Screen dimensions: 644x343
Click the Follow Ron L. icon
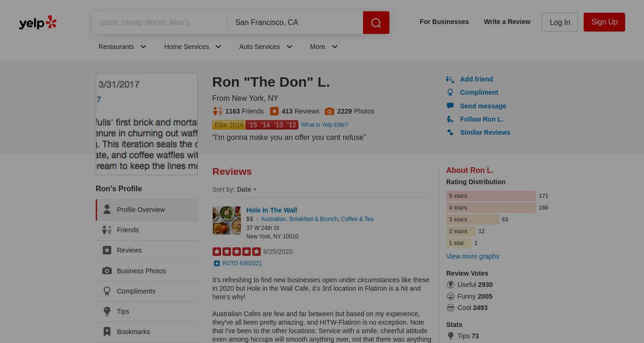point(450,119)
